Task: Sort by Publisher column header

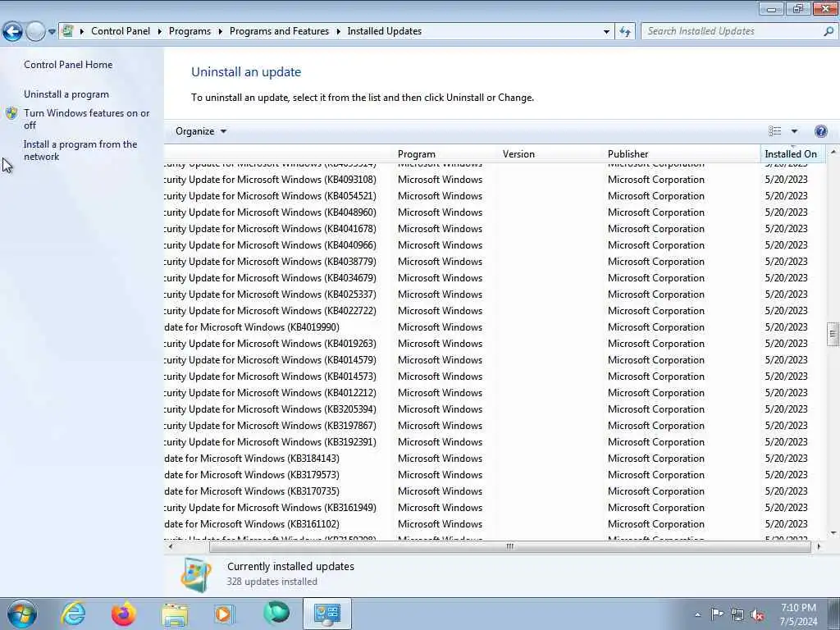Action: pos(682,153)
